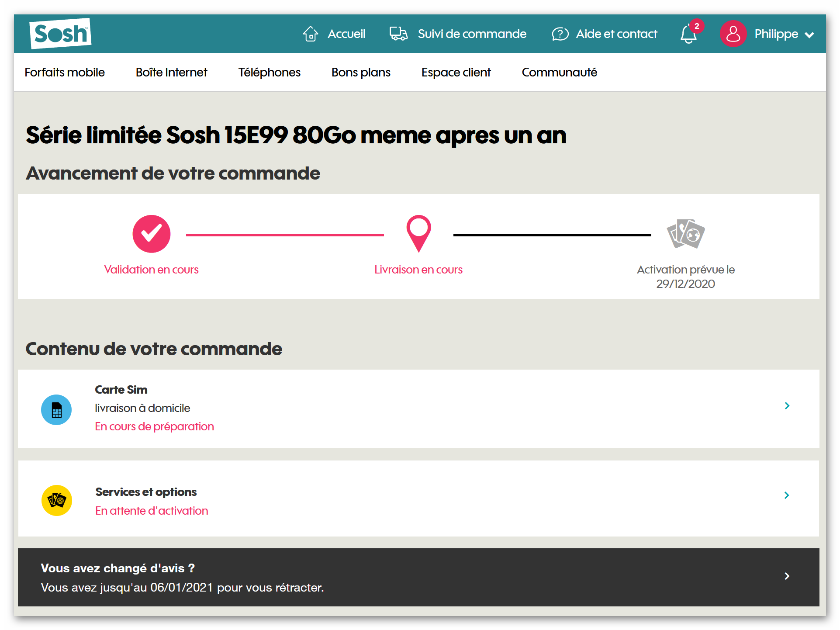Click the grey activation step icon

click(685, 234)
